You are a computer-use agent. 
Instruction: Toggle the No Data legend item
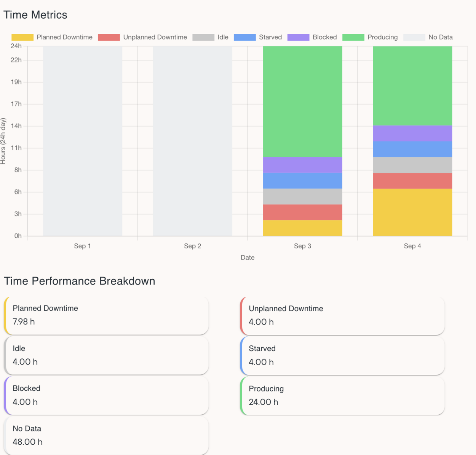[428, 37]
